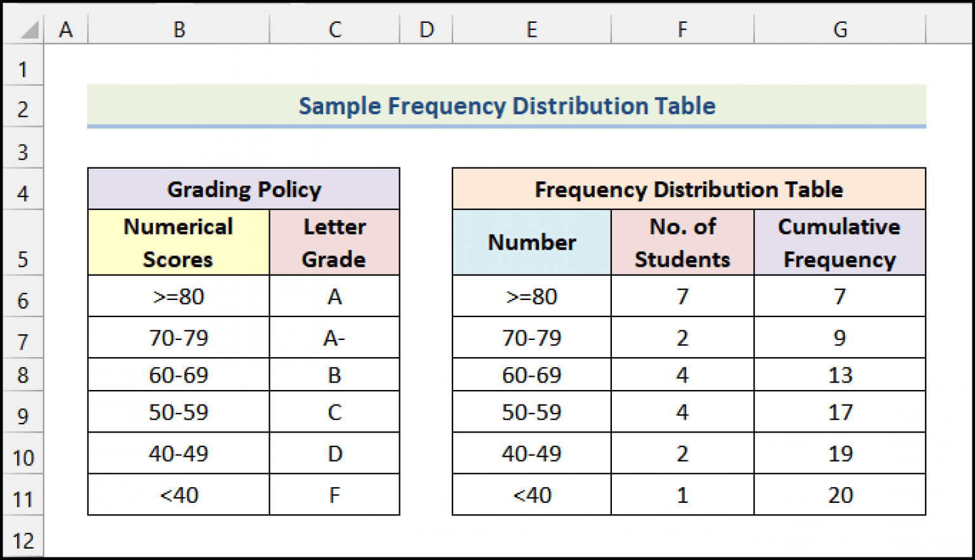This screenshot has height=560, width=975.
Task: Select column header E
Action: 531,29
